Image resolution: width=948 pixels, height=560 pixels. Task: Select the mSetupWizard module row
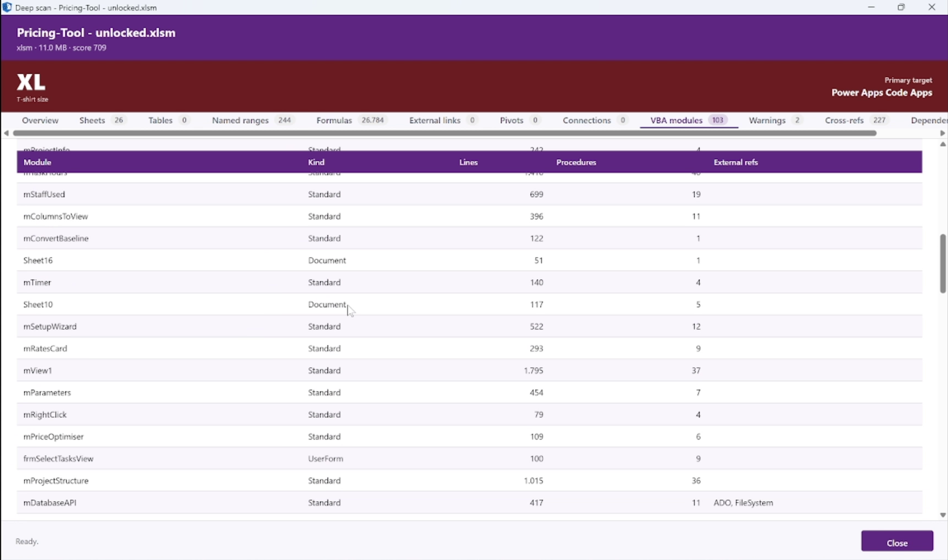[469, 327]
